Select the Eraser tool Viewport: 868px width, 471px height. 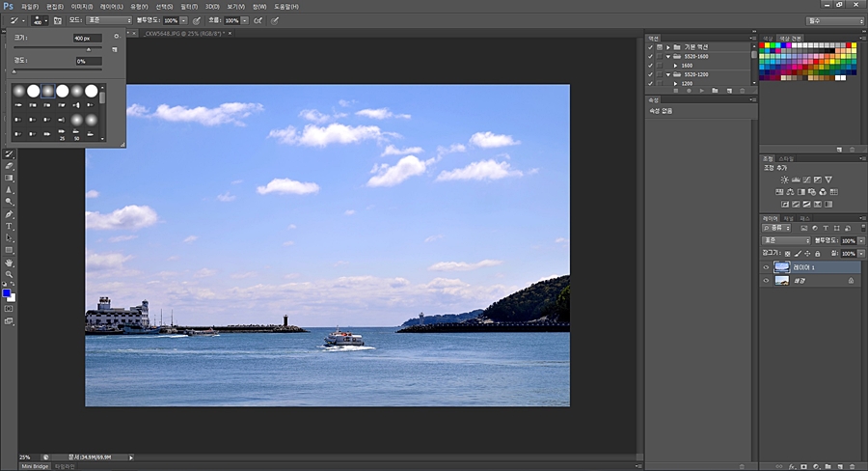pos(10,166)
